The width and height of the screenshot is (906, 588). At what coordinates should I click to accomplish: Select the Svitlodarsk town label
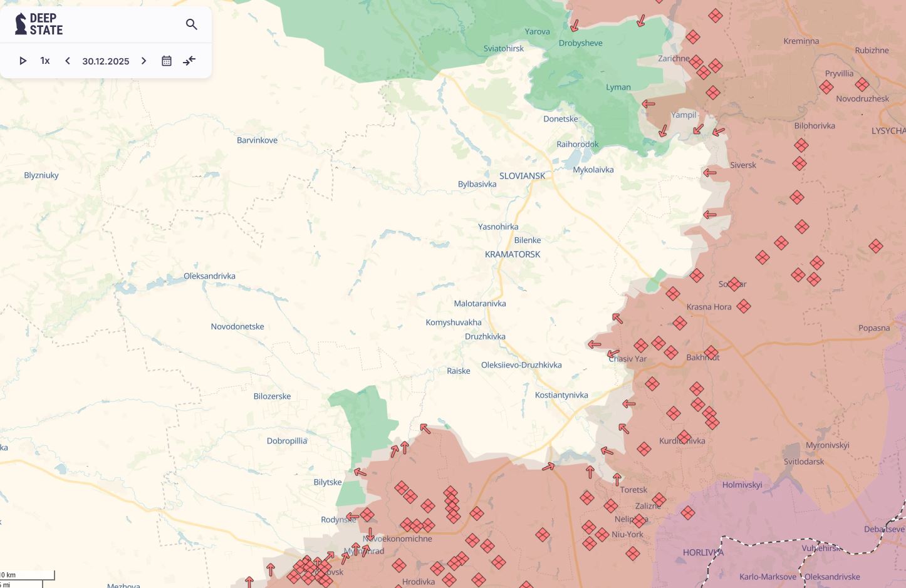click(x=804, y=462)
